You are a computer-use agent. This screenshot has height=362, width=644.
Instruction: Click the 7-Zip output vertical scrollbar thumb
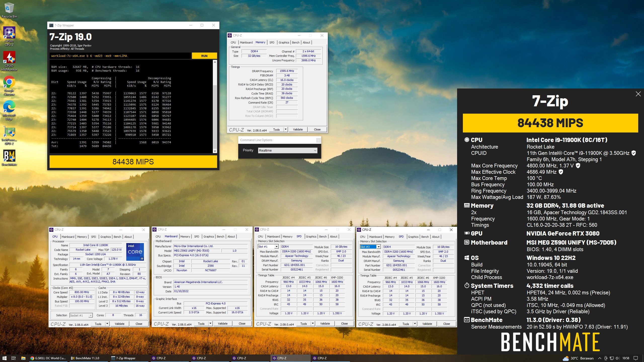point(215,117)
